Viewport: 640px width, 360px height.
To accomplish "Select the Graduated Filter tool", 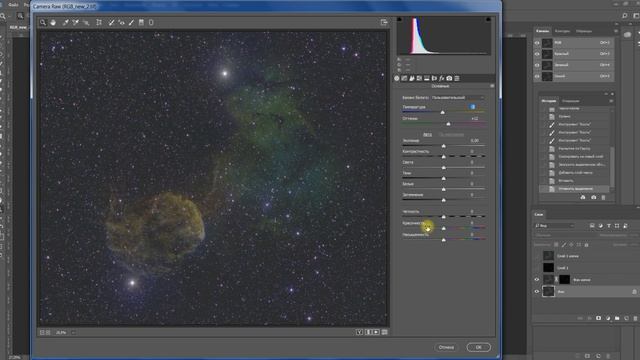I will [x=141, y=22].
